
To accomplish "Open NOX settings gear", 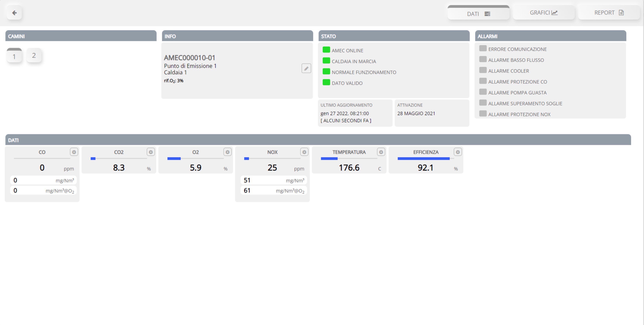I will pyautogui.click(x=304, y=152).
